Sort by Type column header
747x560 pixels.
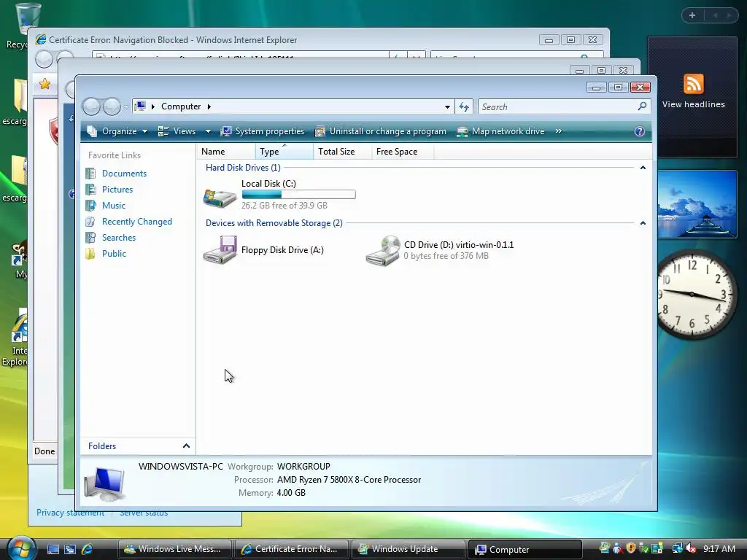285,152
